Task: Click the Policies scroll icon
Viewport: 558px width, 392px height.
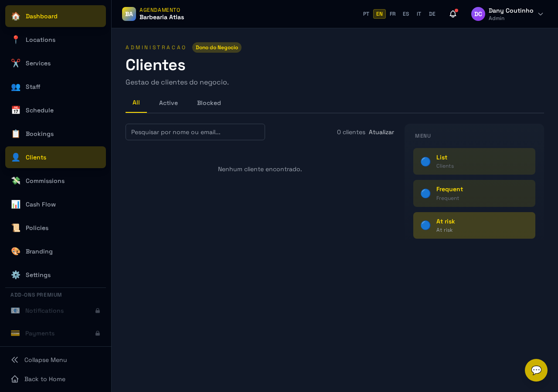Action: point(15,228)
